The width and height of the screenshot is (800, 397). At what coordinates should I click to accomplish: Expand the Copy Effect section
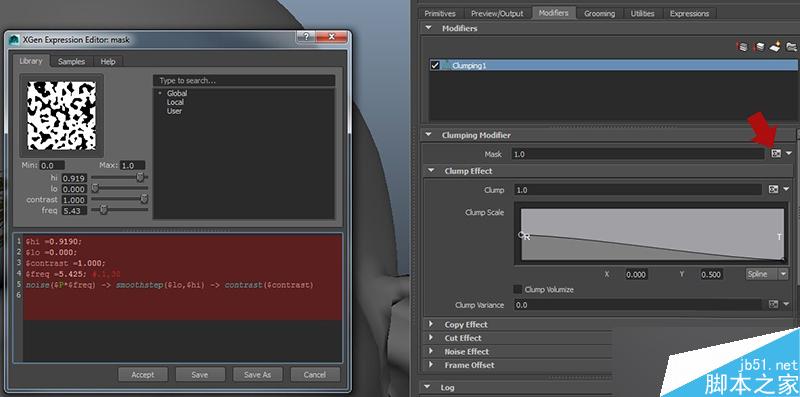pos(431,324)
